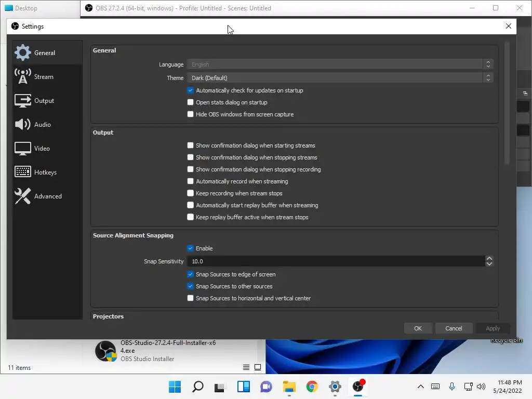The height and width of the screenshot is (399, 532).
Task: Uncheck the snapping Enable checkbox
Action: (x=190, y=248)
